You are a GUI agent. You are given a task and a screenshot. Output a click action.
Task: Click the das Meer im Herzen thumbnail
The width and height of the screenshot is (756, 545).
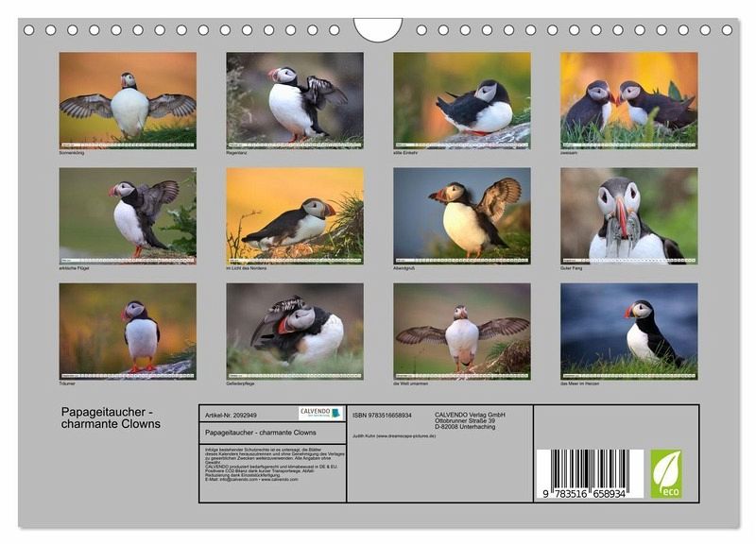628,331
